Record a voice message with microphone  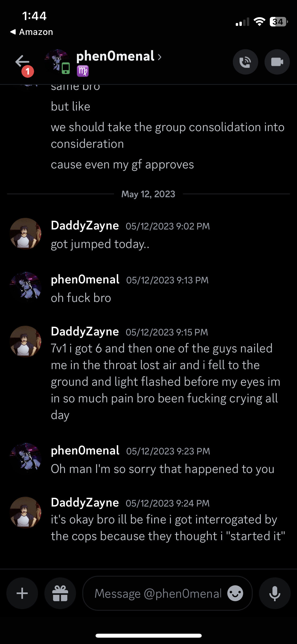[275, 593]
